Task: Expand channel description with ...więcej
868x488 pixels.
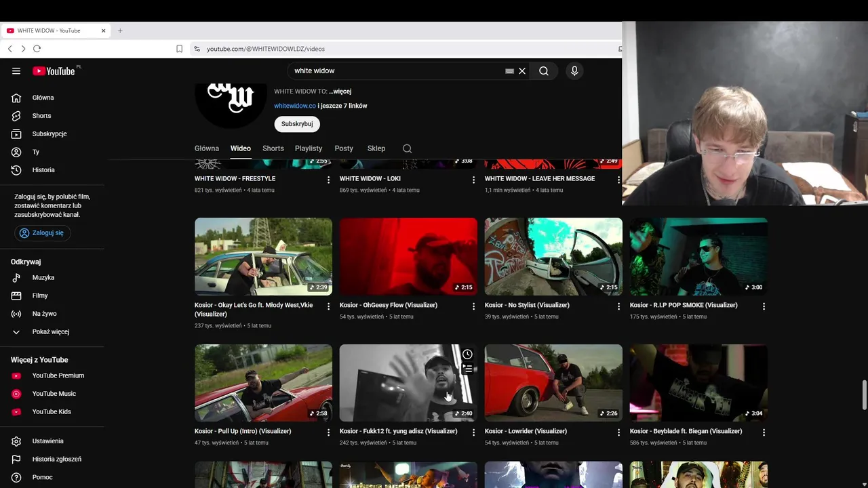Action: (340, 91)
